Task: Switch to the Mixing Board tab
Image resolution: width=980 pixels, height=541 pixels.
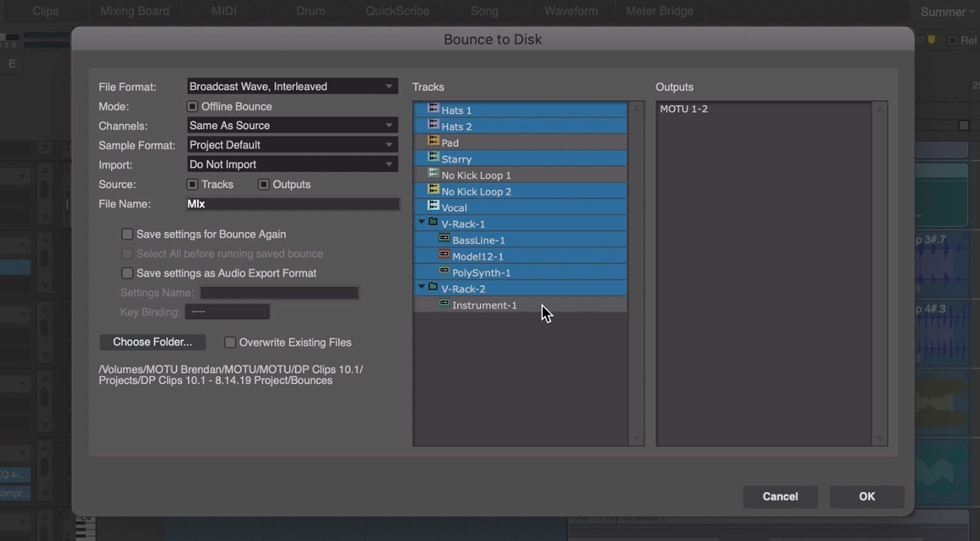Action: (x=135, y=11)
